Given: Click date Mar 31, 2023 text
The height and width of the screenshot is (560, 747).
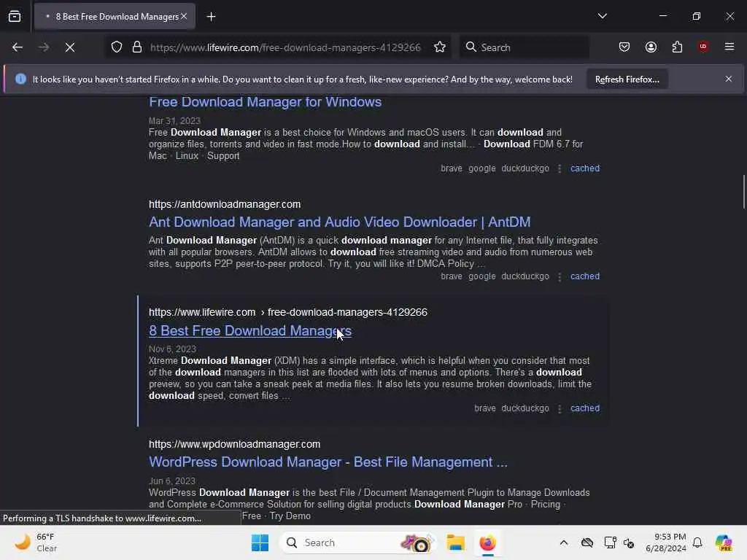Looking at the screenshot, I should (x=174, y=121).
